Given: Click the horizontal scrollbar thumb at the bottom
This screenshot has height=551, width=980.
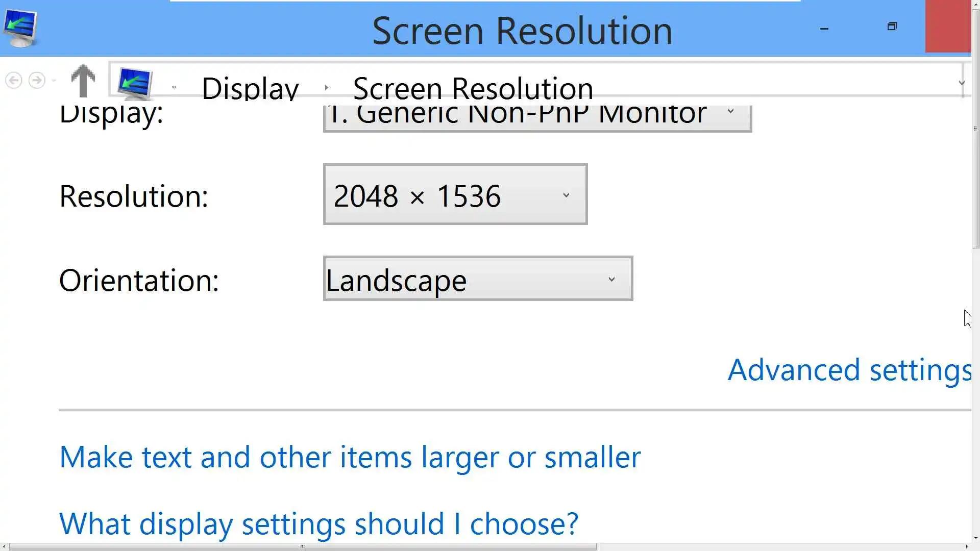Looking at the screenshot, I should tap(302, 546).
